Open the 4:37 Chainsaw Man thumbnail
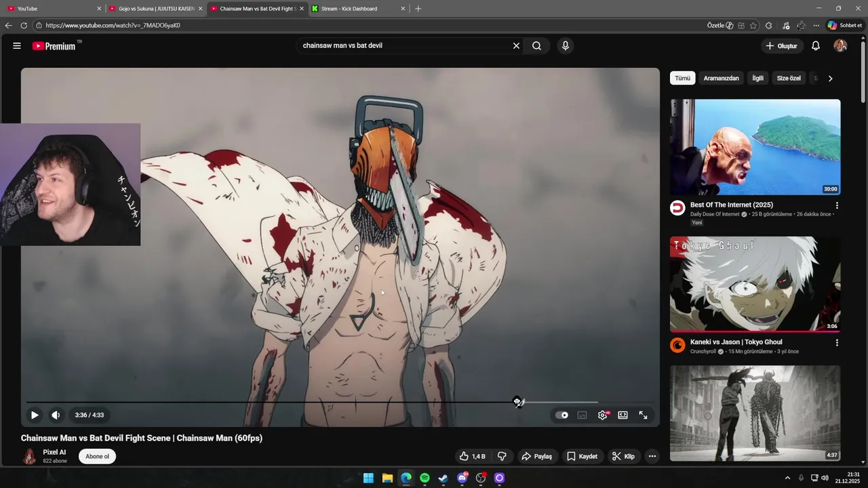Screen dimensions: 868x488 (755, 413)
